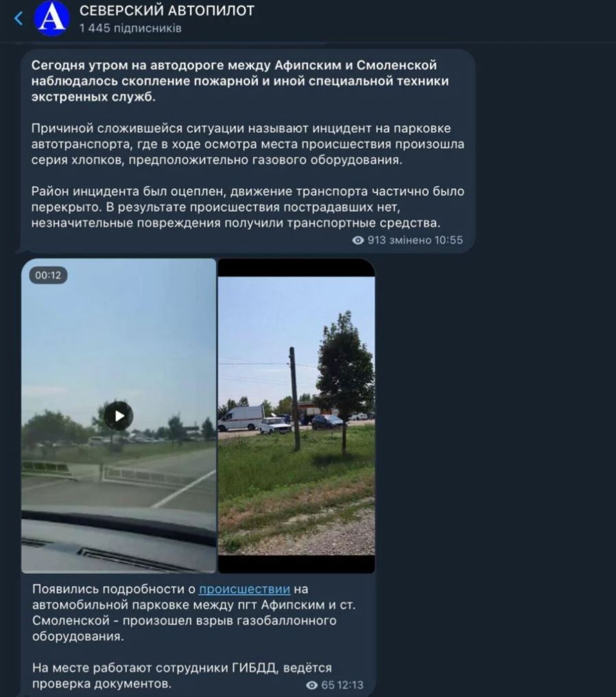Tap the paragraph 'Район инцидента был оцеплен'

[x=248, y=207]
